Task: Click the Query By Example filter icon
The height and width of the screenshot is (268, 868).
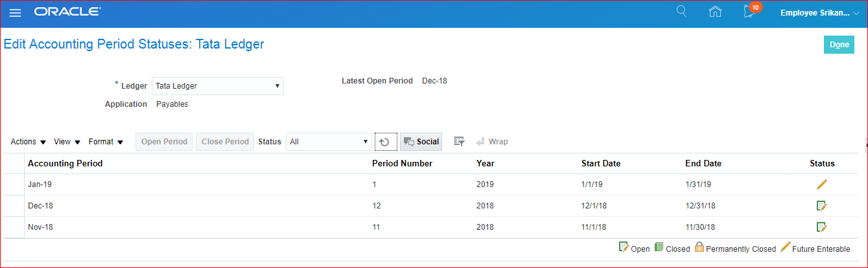Action: (x=459, y=142)
